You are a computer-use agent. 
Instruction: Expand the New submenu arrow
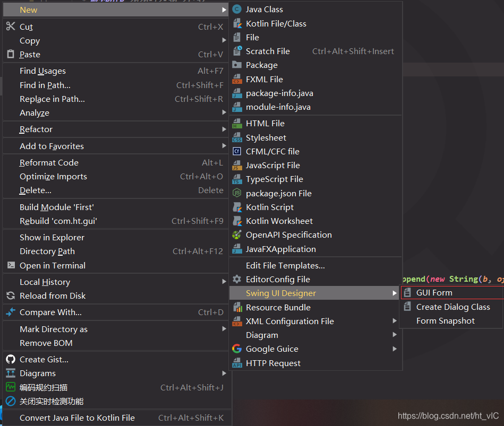click(224, 10)
